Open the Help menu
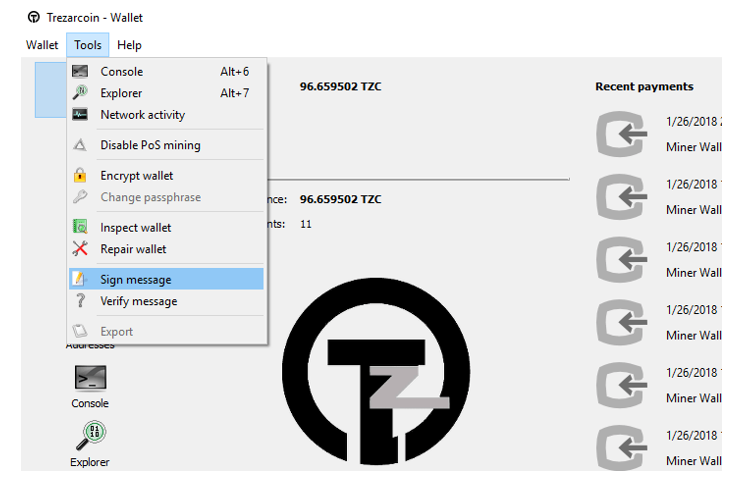 [129, 45]
